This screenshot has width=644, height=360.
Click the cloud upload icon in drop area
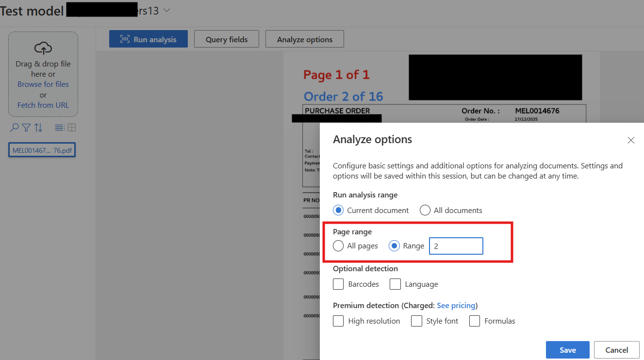coord(43,49)
